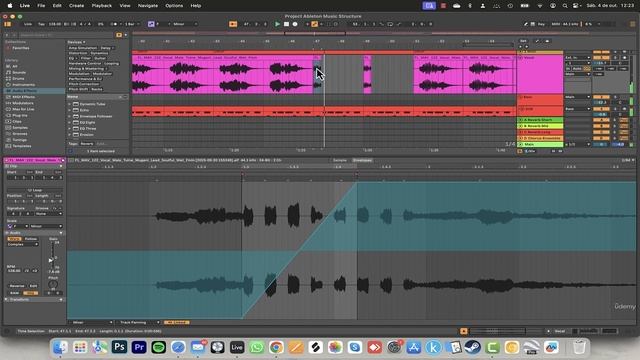Toggle Scale Mode icon in the control bar
The height and width of the screenshot is (360, 640).
click(151, 24)
